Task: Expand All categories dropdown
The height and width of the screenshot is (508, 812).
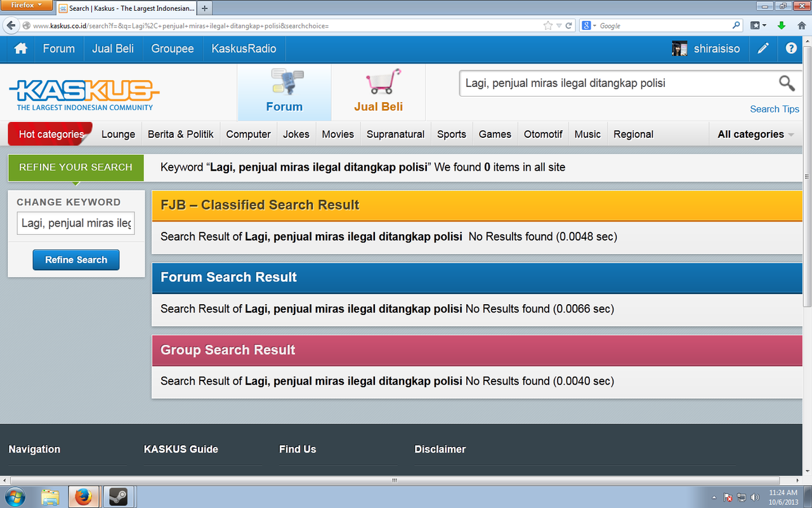Action: (x=756, y=134)
